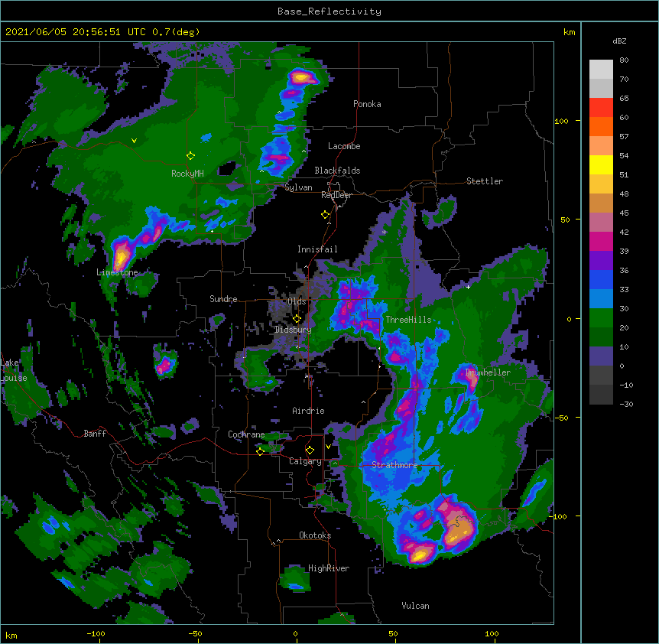
Task: Click the Calgary city label
Action: [306, 461]
